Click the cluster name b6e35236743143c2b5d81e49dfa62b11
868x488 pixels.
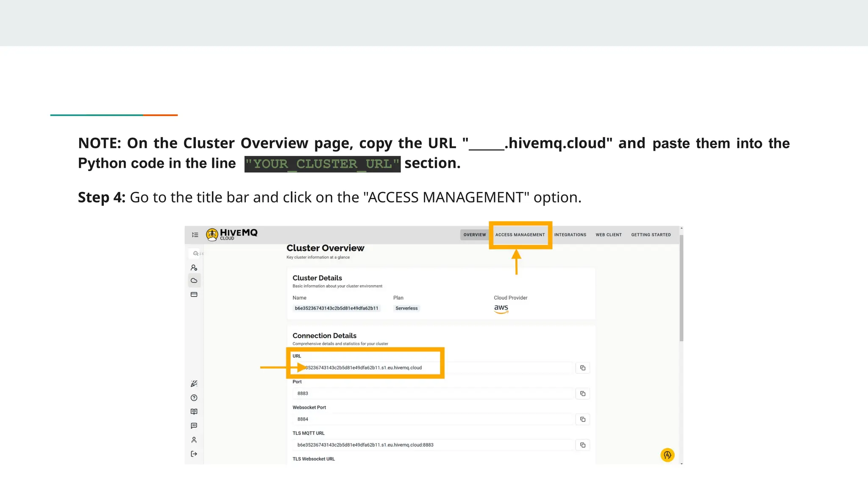(x=337, y=308)
